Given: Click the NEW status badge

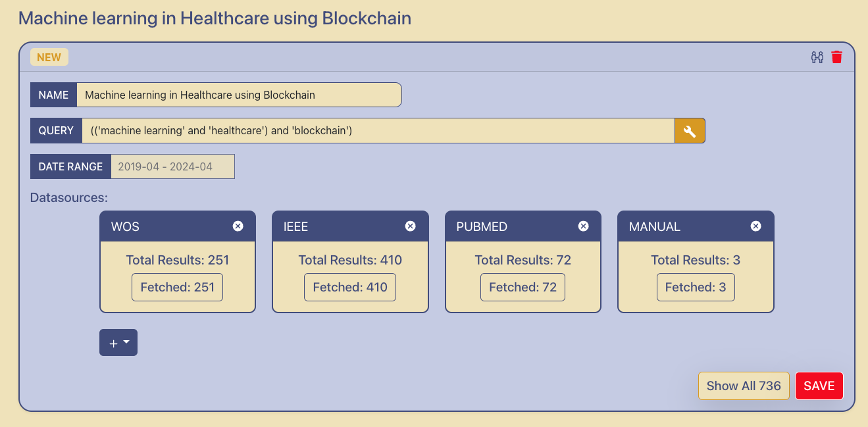Looking at the screenshot, I should (49, 57).
